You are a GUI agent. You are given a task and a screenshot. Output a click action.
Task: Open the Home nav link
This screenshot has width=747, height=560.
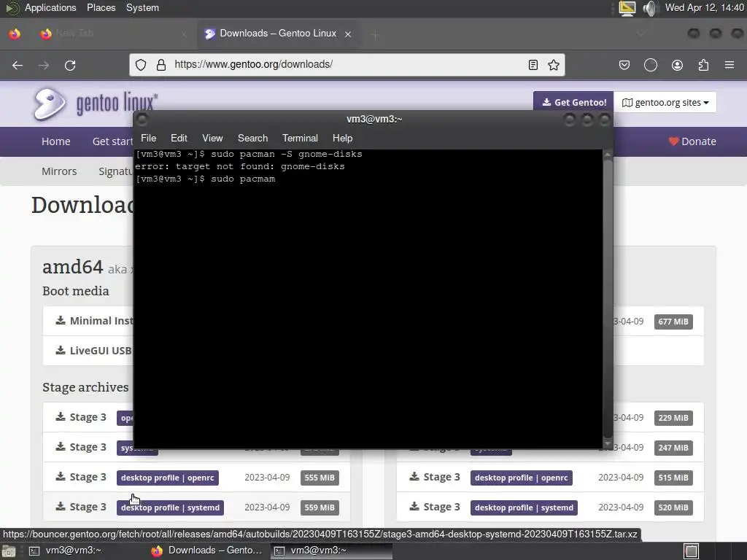(x=55, y=141)
